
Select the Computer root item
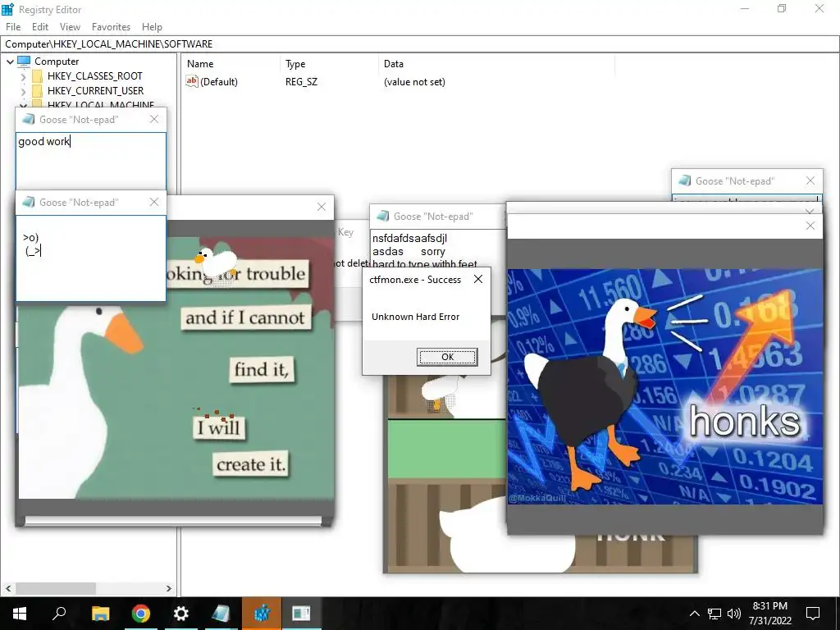point(57,62)
